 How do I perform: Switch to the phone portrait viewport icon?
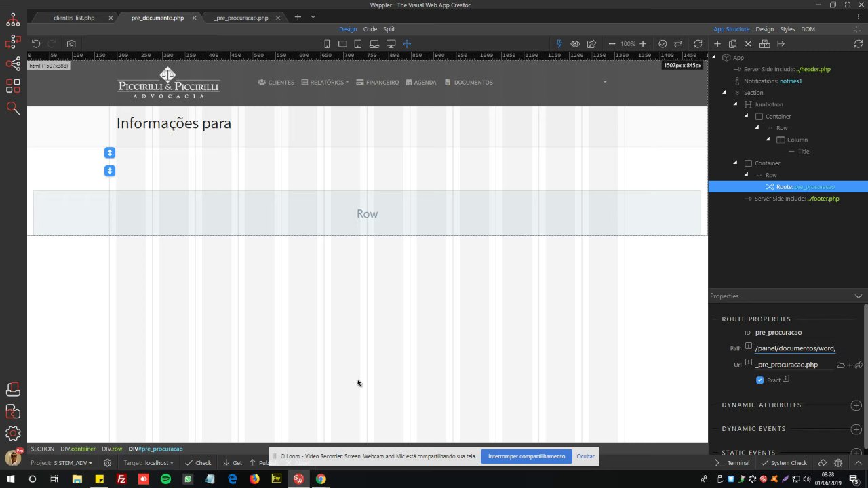pyautogui.click(x=327, y=44)
